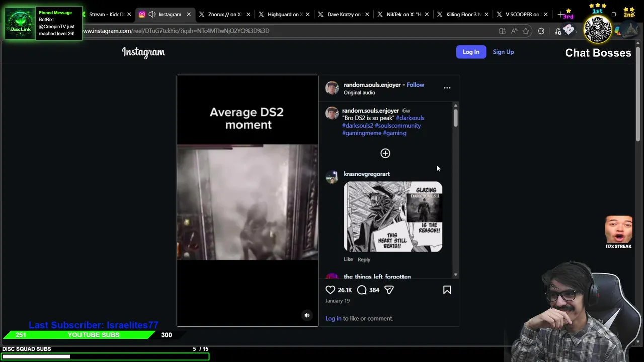Toggle the reel's mute speaker button
This screenshot has height=362, width=644.
[x=307, y=315]
